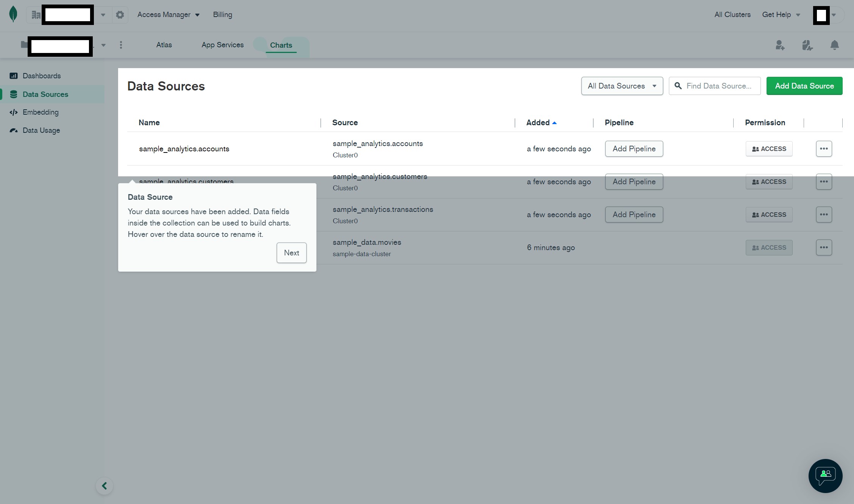This screenshot has width=854, height=504.
Task: Click '6 minutes ago' added time
Action: pyautogui.click(x=551, y=247)
